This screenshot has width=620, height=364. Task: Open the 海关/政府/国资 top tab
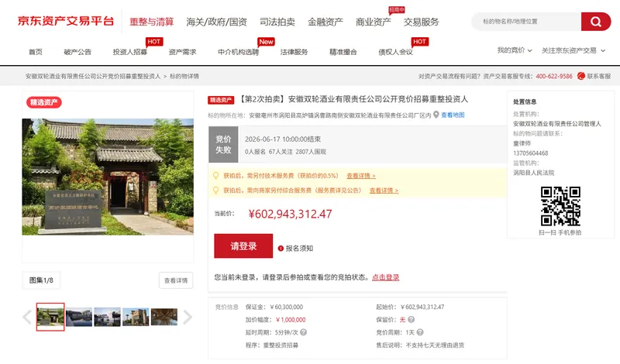click(217, 22)
